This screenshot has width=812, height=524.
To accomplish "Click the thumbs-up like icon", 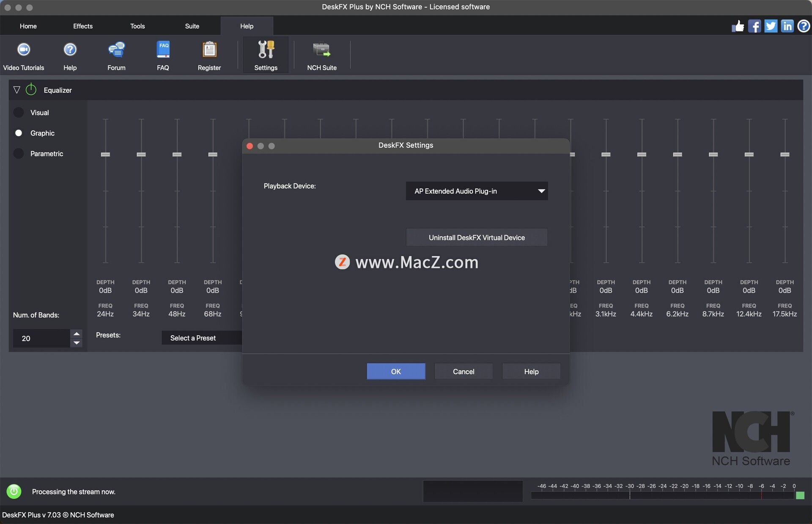I will (738, 26).
